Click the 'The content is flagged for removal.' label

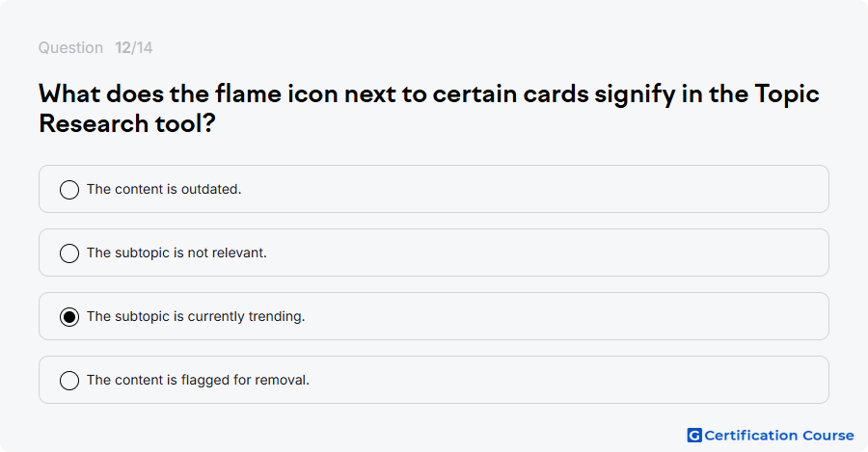tap(198, 380)
